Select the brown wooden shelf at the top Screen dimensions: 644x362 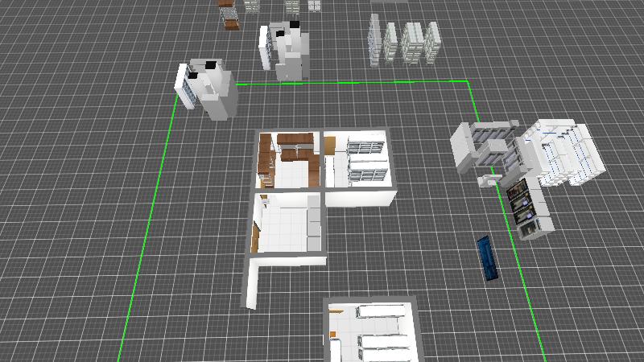point(229,14)
